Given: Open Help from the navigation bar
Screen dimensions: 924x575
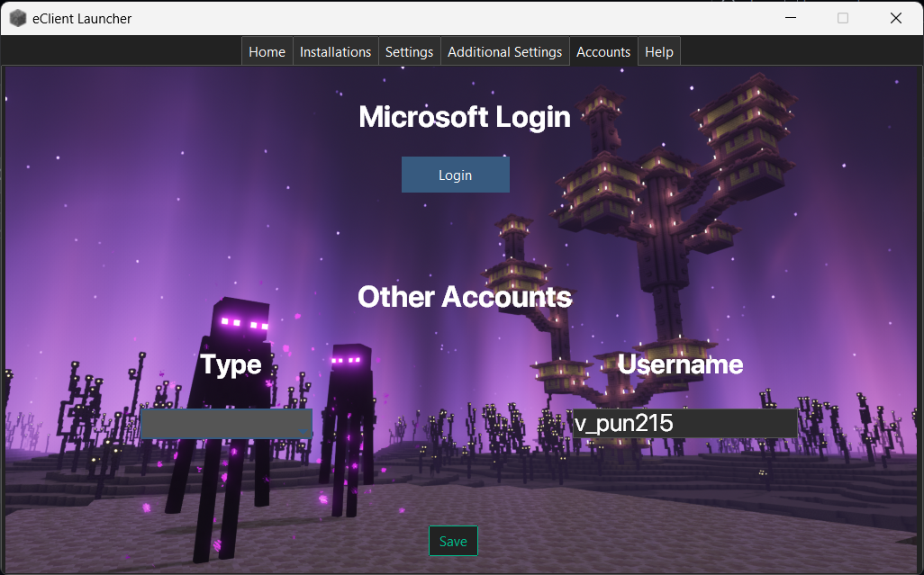Looking at the screenshot, I should click(x=658, y=51).
